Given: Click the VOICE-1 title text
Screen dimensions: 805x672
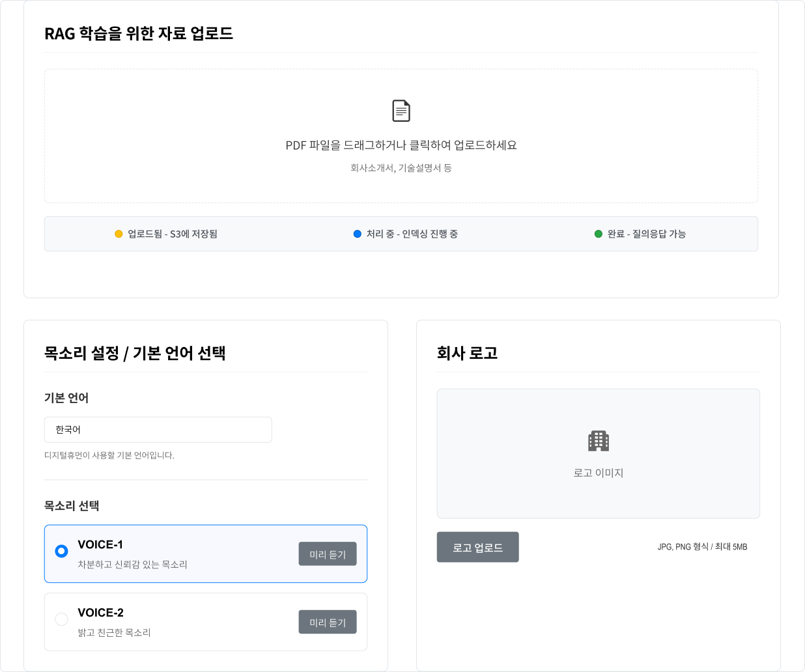Looking at the screenshot, I should 100,544.
